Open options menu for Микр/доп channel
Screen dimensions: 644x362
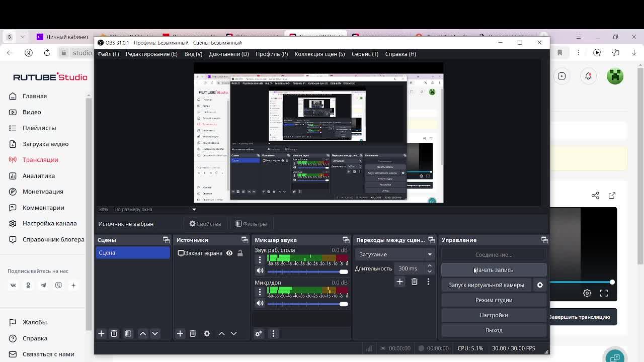coord(260,292)
